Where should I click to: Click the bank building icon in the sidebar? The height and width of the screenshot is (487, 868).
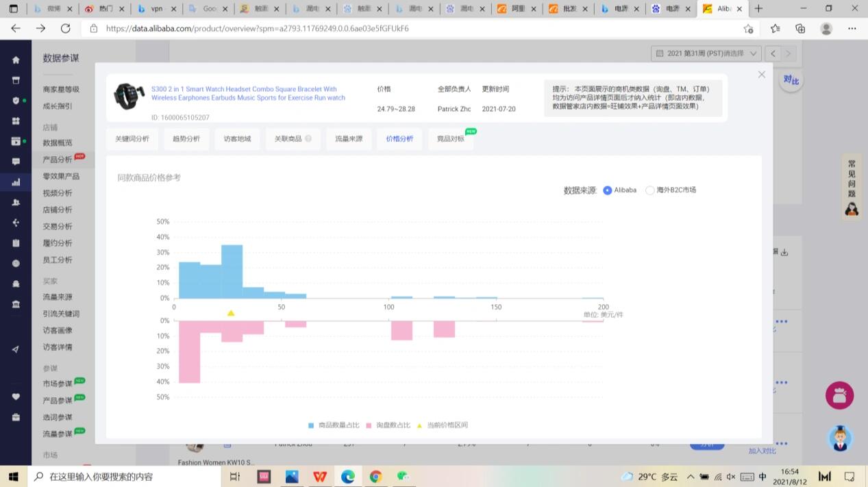[16, 304]
